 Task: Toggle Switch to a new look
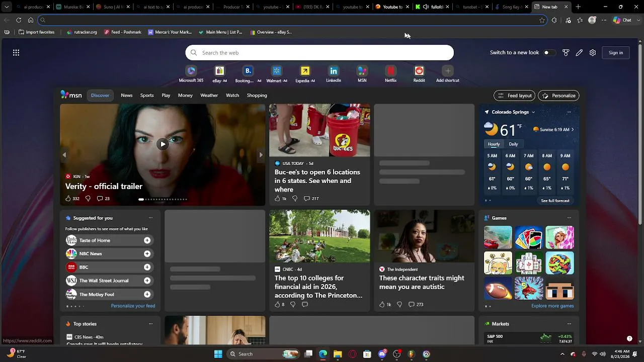pyautogui.click(x=549, y=53)
